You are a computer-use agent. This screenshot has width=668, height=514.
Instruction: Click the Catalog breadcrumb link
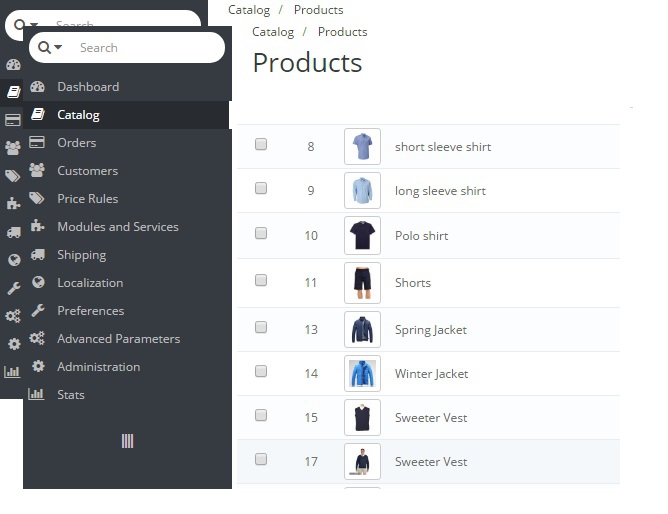click(273, 32)
